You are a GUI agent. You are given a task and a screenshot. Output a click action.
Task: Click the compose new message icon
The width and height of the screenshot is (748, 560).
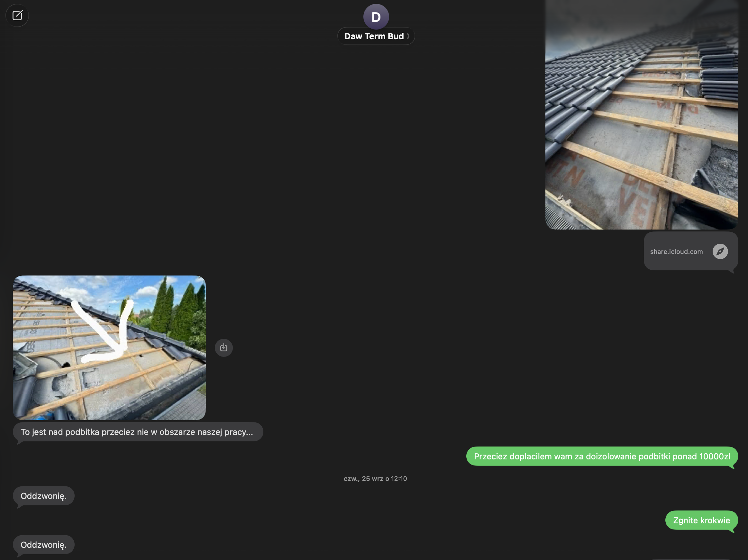coord(17,15)
